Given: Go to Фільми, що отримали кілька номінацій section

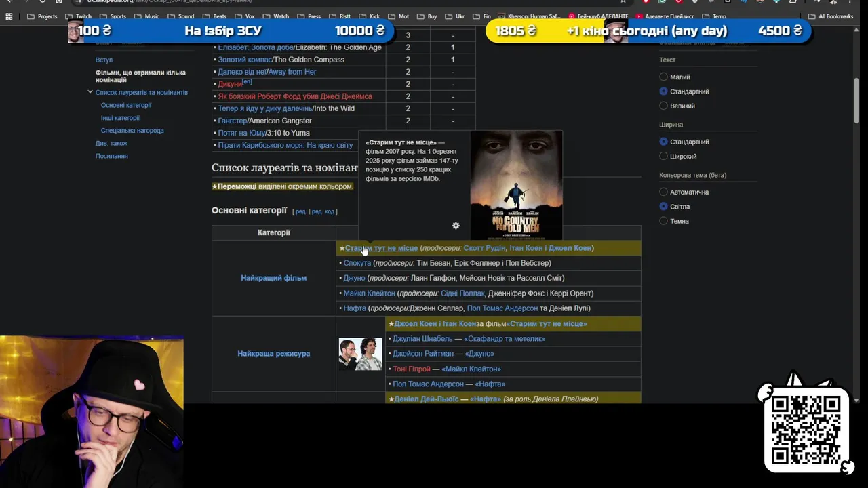Looking at the screenshot, I should 140,76.
